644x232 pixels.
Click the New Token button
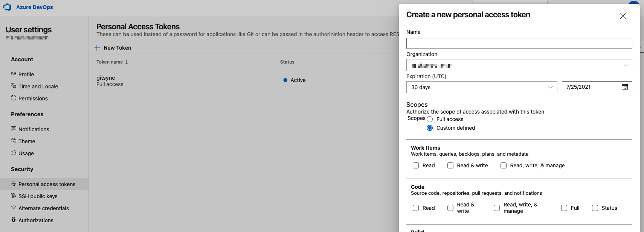(x=113, y=48)
